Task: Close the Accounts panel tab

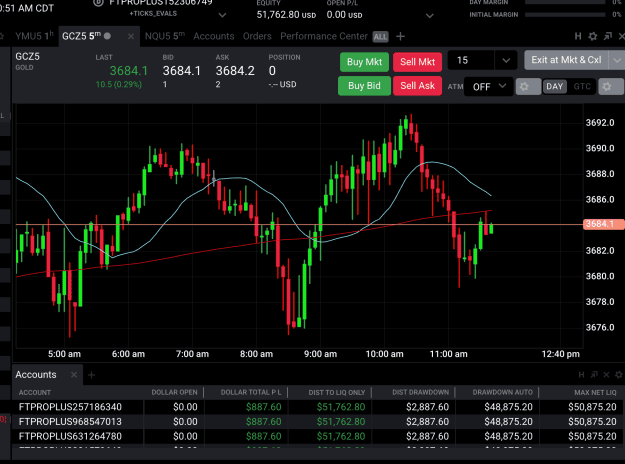Action: coord(74,375)
